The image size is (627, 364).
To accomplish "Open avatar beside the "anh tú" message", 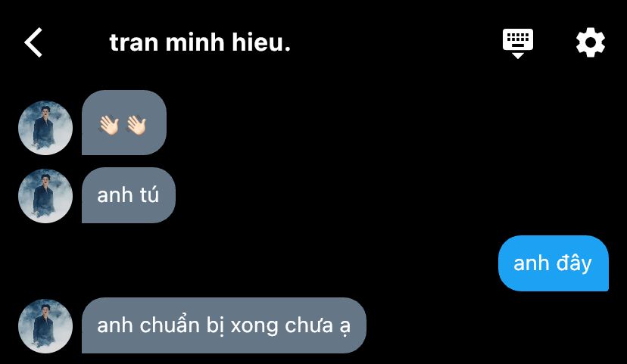I will pos(45,196).
